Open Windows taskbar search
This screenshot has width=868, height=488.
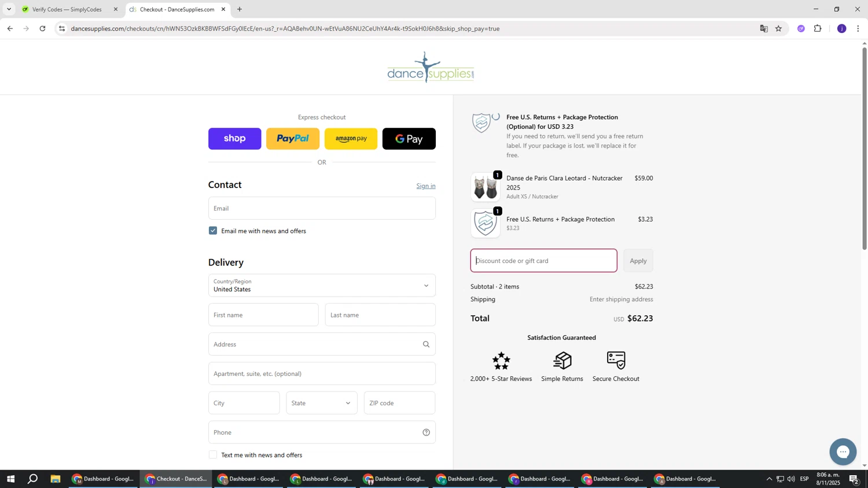[x=33, y=479]
